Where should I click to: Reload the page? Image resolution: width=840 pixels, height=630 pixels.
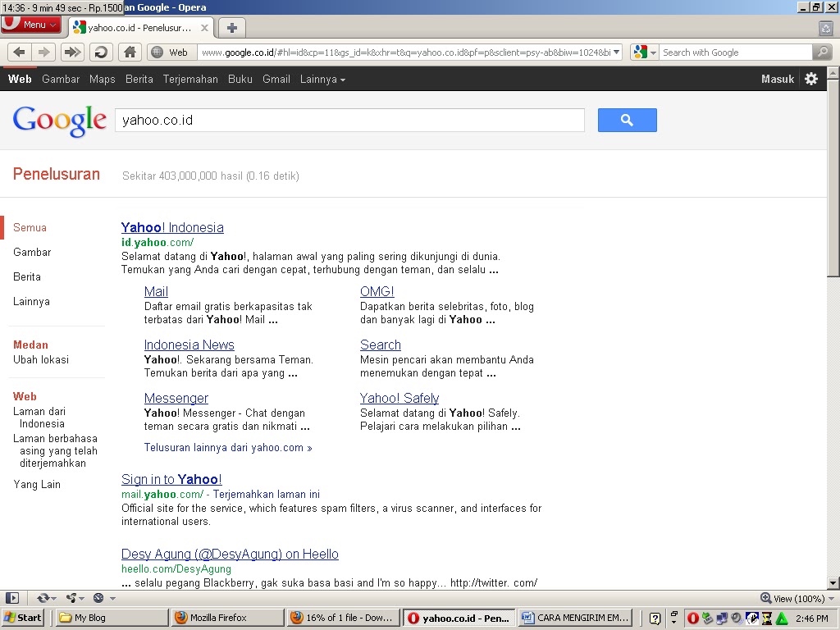(x=101, y=52)
